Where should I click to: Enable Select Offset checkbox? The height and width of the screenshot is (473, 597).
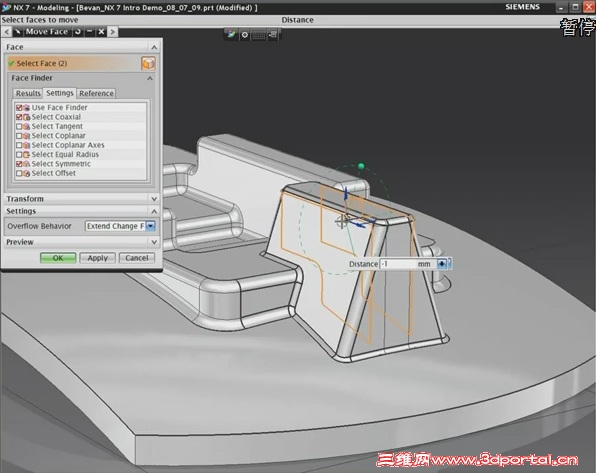pyautogui.click(x=19, y=173)
